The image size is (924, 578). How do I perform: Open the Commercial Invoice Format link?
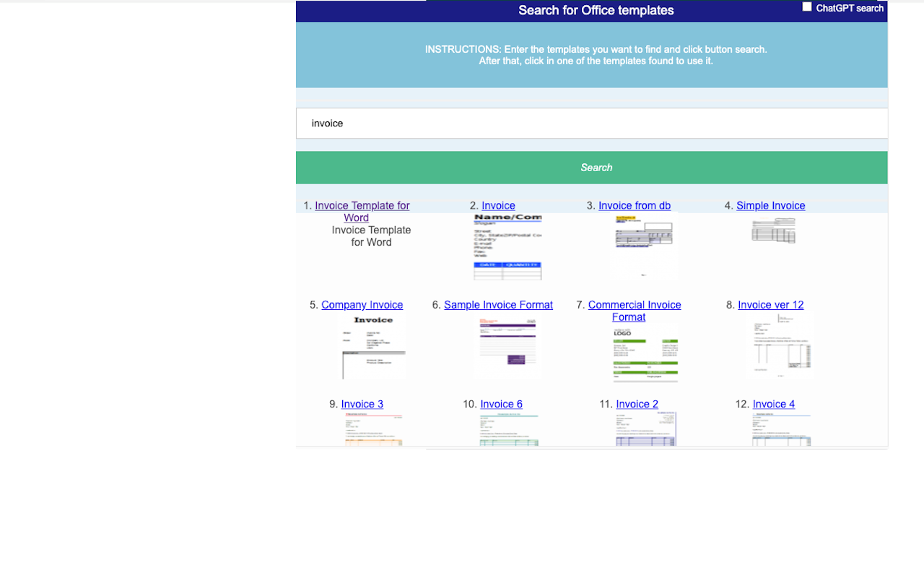(x=635, y=311)
